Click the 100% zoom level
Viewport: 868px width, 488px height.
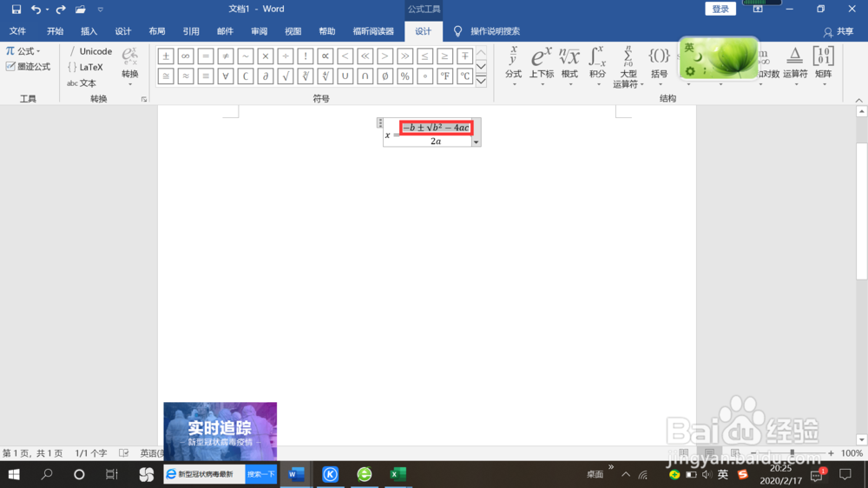coord(852,453)
